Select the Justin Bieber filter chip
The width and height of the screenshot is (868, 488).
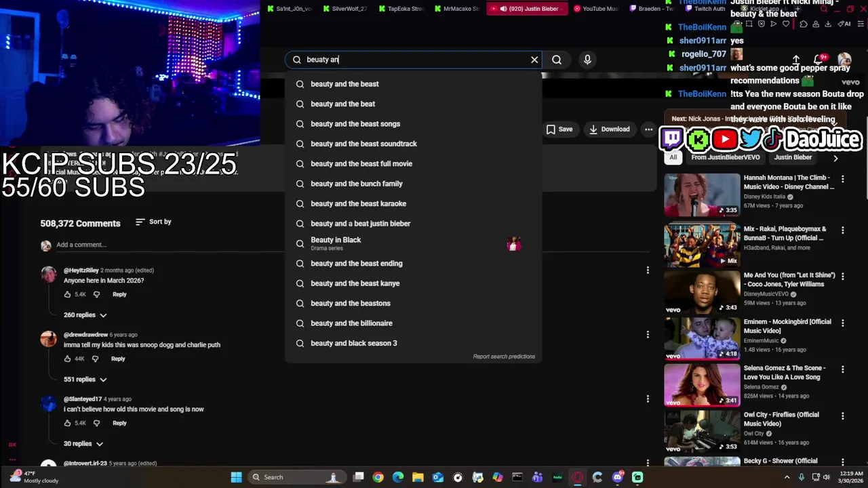point(793,157)
